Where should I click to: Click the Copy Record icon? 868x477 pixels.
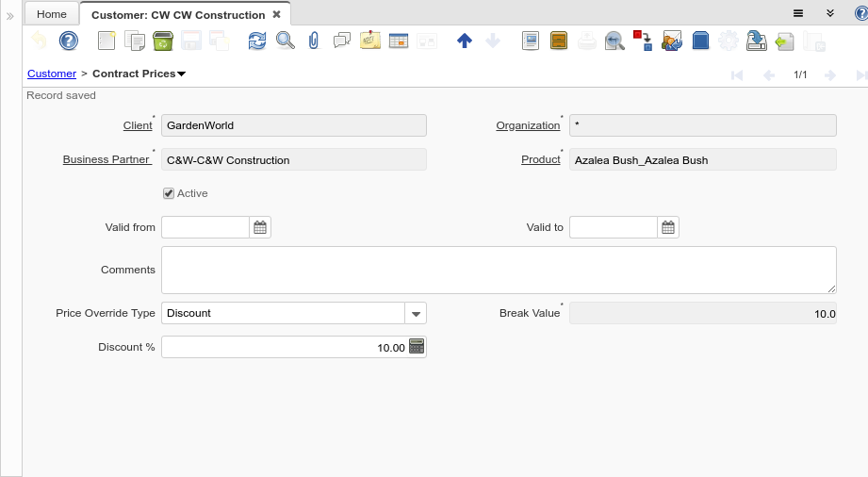click(x=135, y=41)
